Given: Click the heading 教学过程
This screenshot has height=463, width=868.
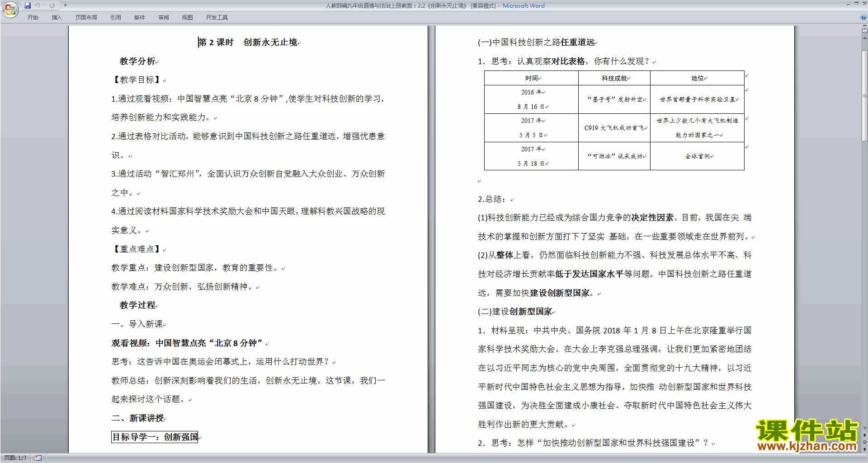Looking at the screenshot, I should pyautogui.click(x=138, y=305).
